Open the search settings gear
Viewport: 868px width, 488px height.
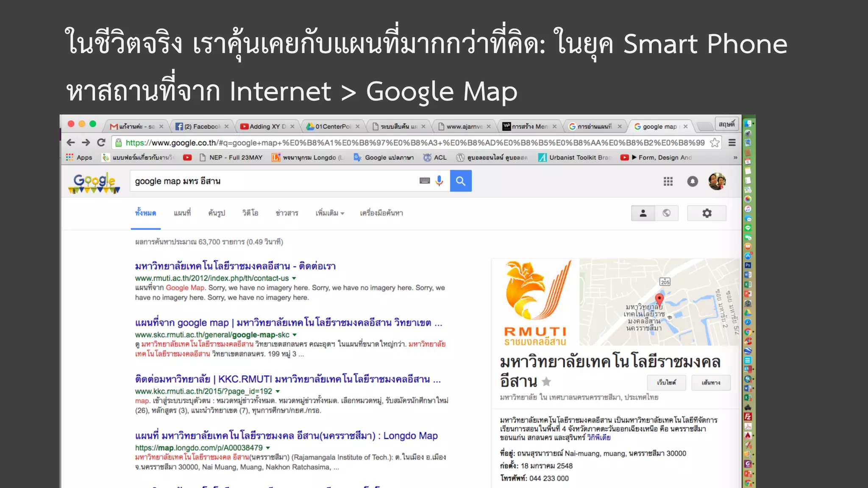[x=707, y=213]
